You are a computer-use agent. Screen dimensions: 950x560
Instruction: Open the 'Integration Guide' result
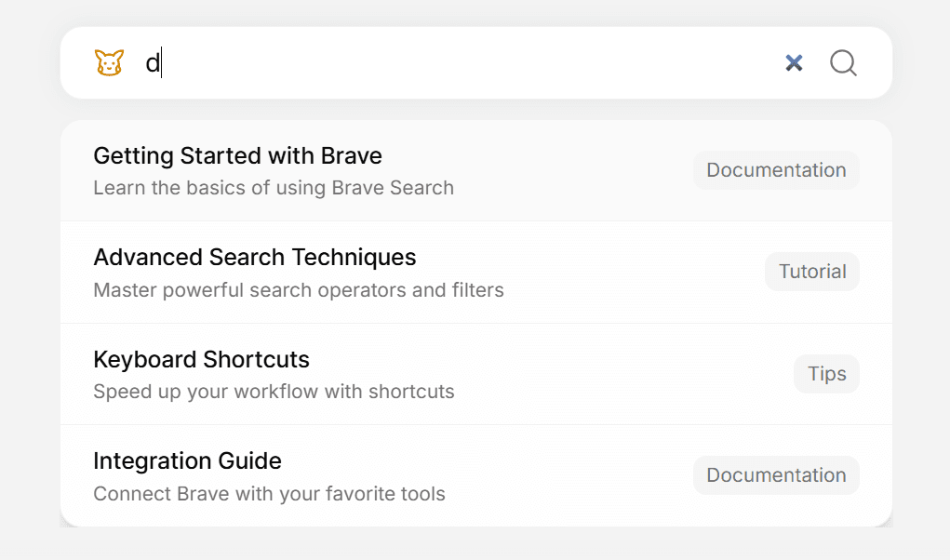tap(187, 460)
